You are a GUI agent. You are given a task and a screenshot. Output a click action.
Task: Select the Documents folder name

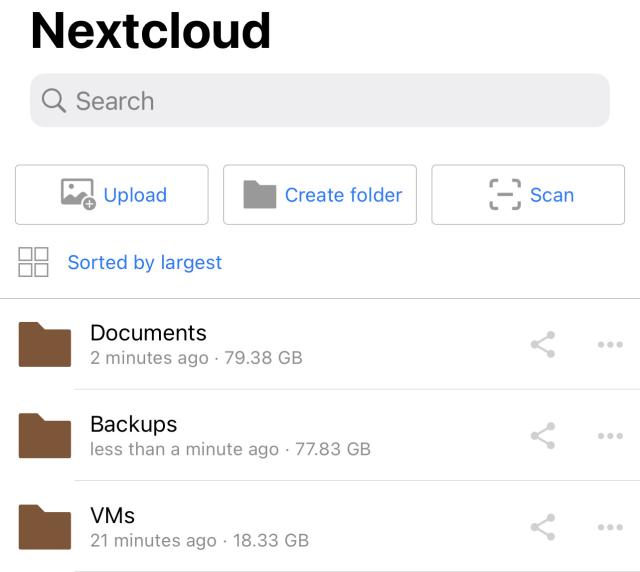pyautogui.click(x=148, y=333)
